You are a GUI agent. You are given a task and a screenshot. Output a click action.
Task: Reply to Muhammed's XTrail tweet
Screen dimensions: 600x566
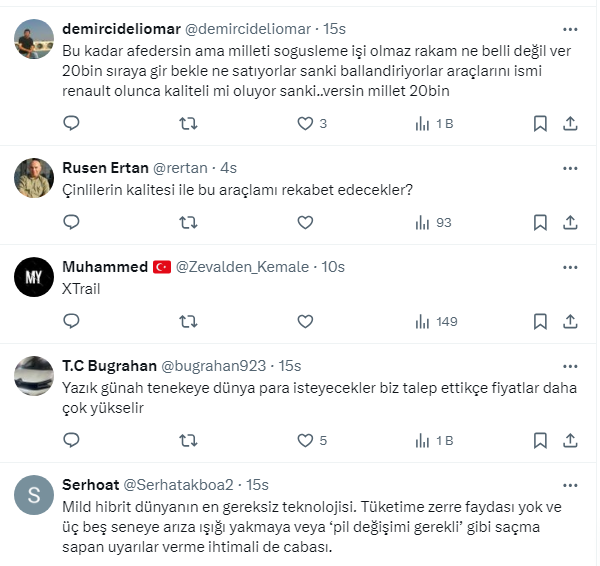pyautogui.click(x=71, y=321)
